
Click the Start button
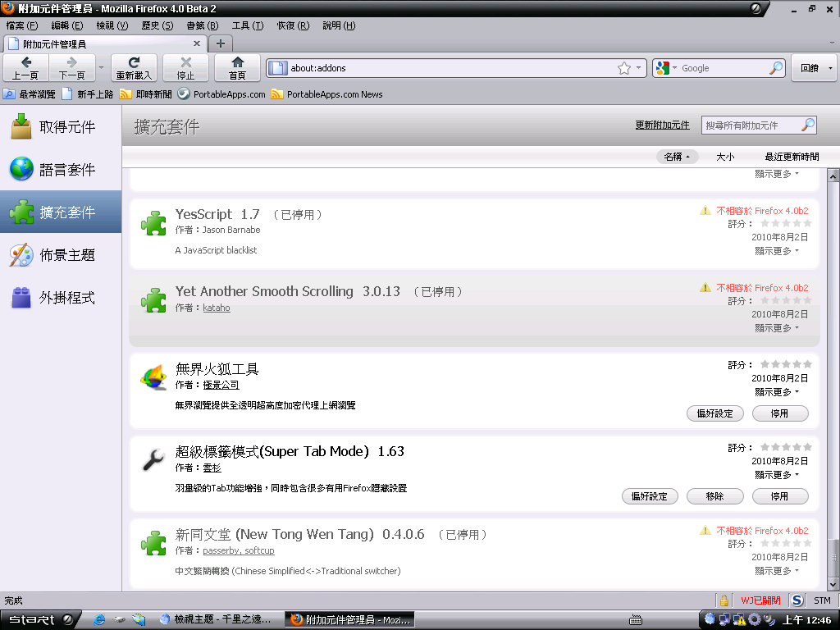(x=39, y=620)
